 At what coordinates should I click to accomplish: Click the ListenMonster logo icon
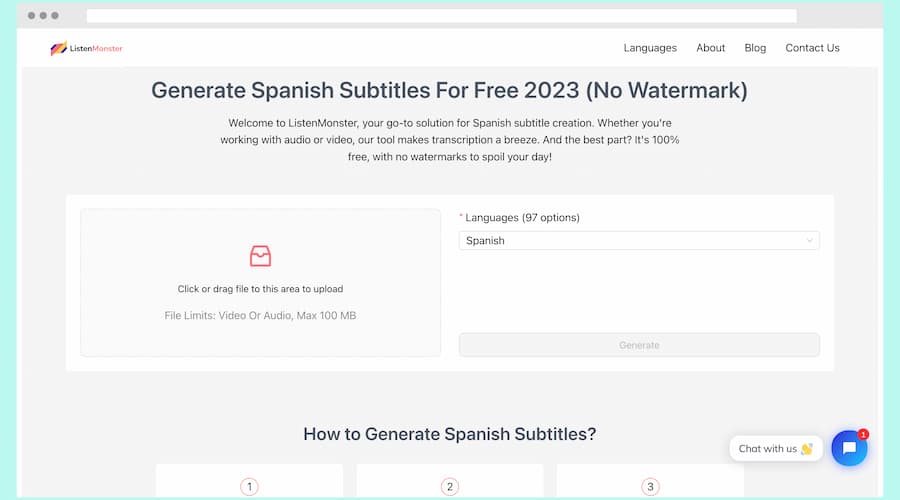(x=59, y=48)
